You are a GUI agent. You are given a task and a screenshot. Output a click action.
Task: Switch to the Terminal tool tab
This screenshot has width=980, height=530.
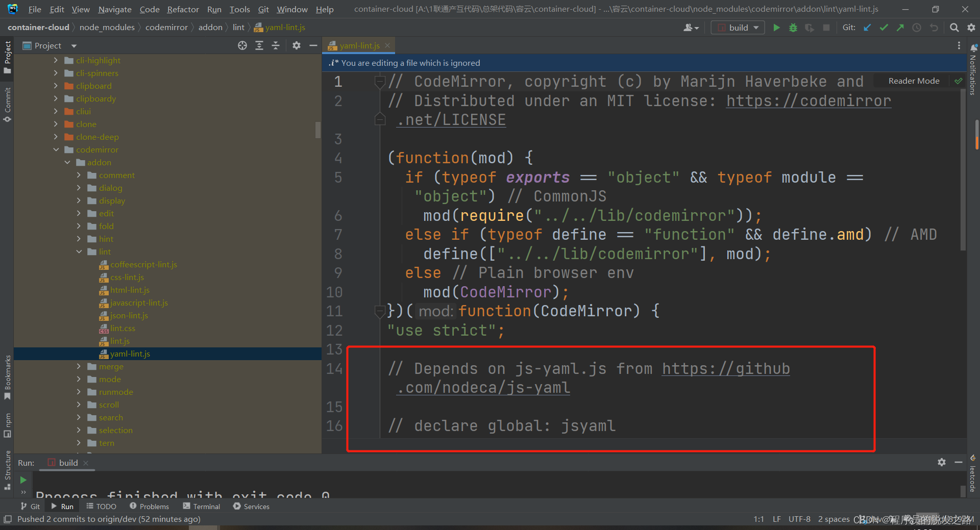coord(202,507)
